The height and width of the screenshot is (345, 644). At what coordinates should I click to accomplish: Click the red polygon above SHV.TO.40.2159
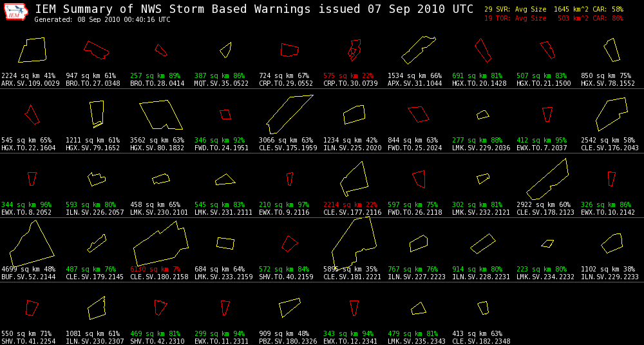pos(290,243)
